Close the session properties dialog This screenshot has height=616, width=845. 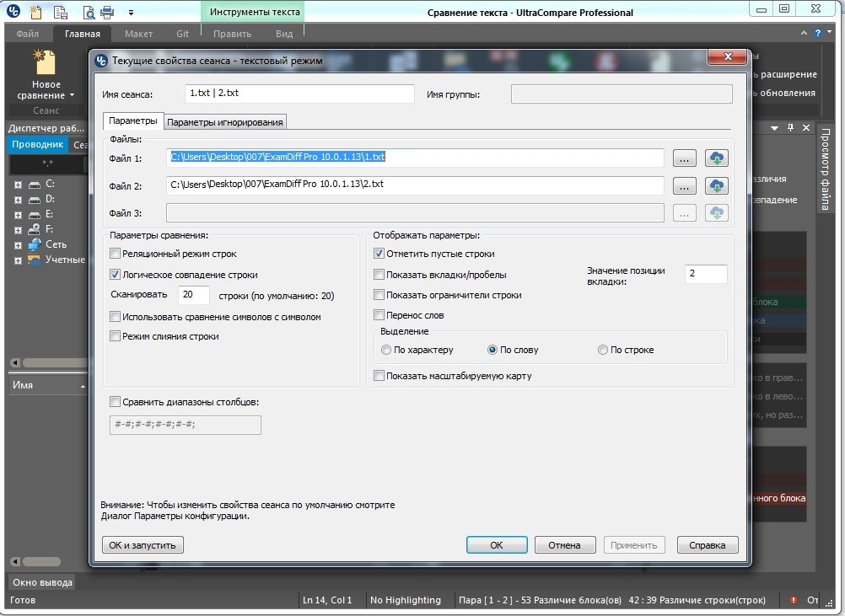pyautogui.click(x=728, y=56)
